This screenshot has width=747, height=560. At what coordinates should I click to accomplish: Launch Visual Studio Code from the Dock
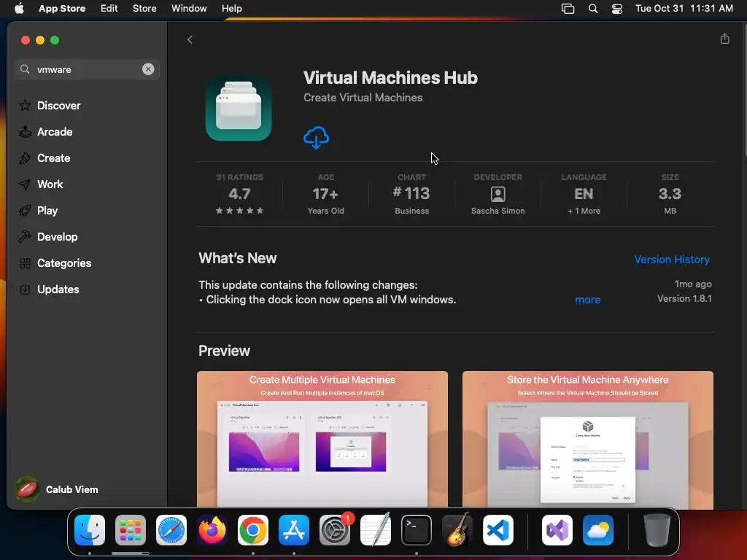point(498,530)
